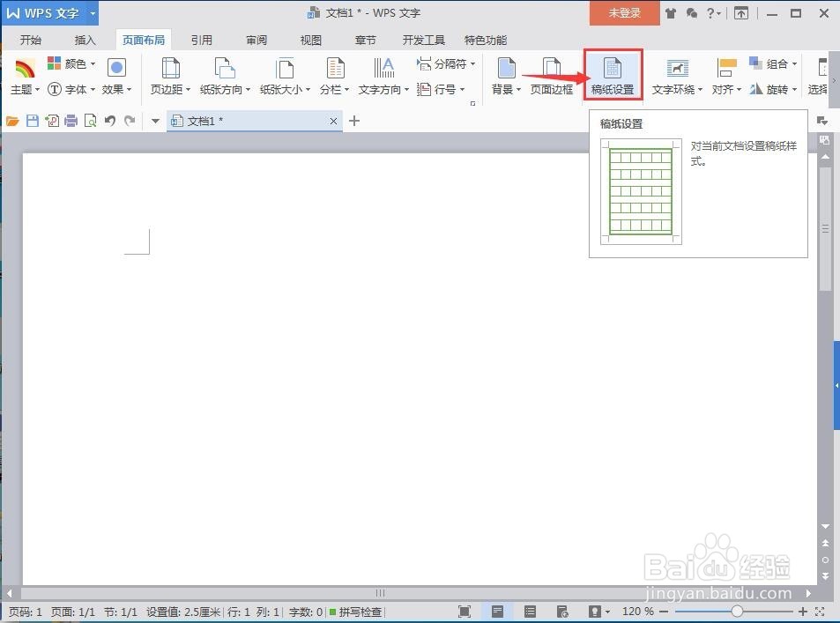Click the zoom slider handle

[x=737, y=612]
